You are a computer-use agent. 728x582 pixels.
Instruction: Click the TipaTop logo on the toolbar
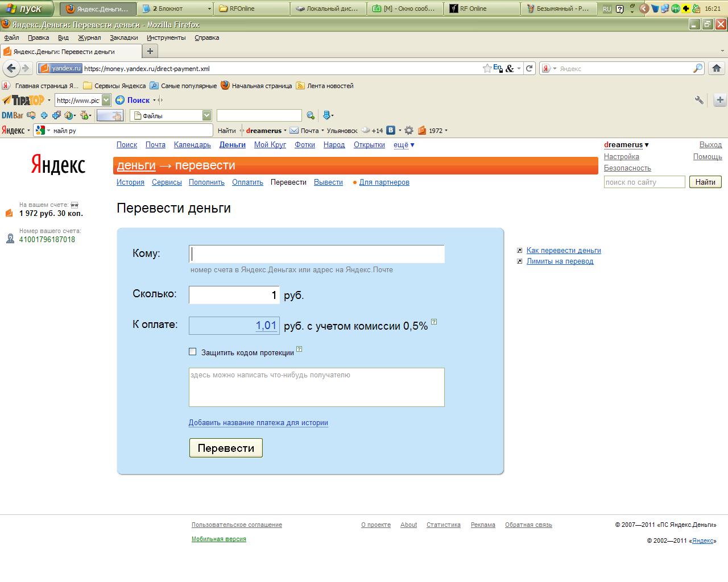[23, 100]
